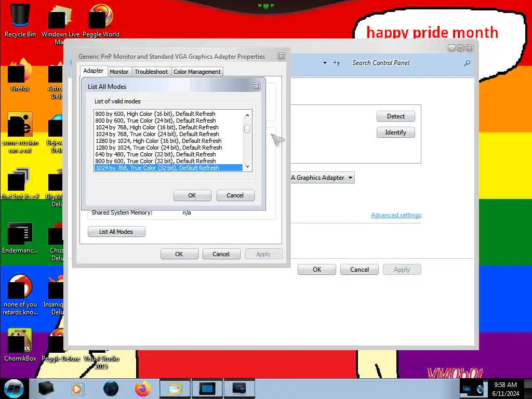532x399 pixels.
Task: Open the Endermanc... desktop icon
Action: [20, 237]
